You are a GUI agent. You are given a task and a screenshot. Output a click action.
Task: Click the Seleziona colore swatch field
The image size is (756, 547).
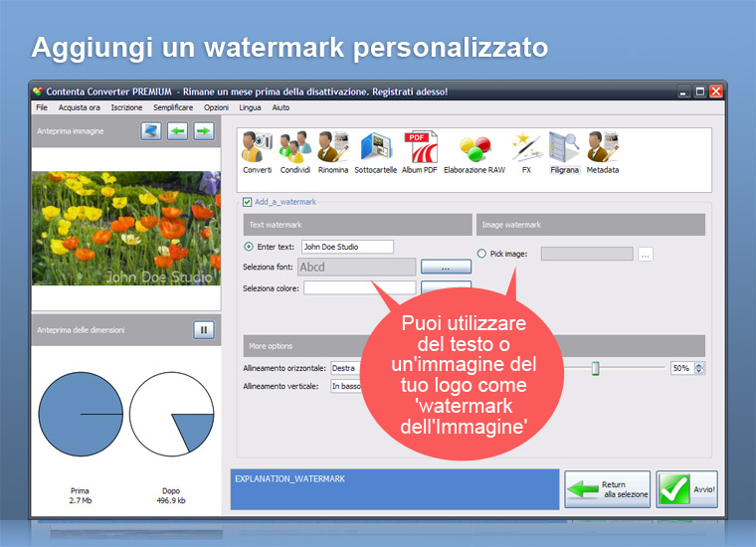point(359,287)
